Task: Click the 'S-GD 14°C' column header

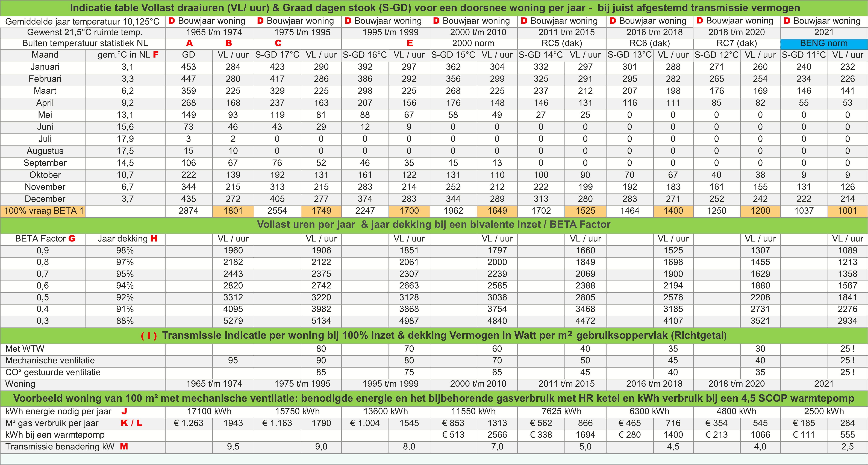Action: 541,55
